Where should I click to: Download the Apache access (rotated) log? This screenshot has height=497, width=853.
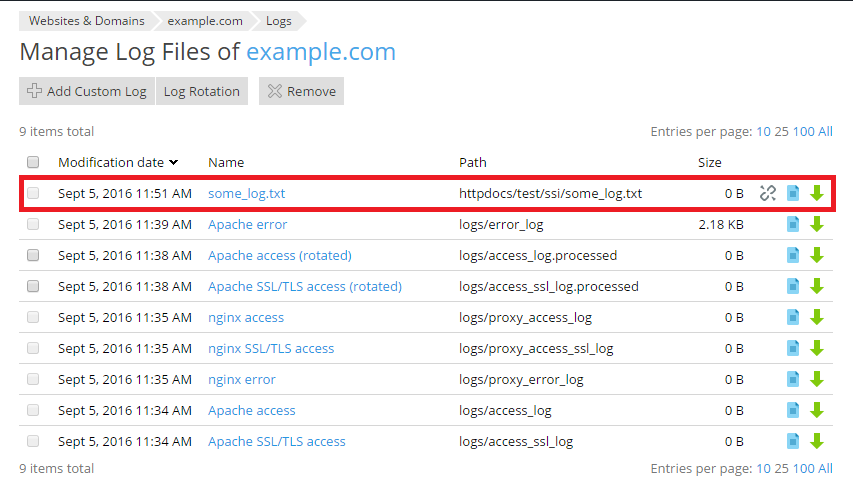(817, 255)
